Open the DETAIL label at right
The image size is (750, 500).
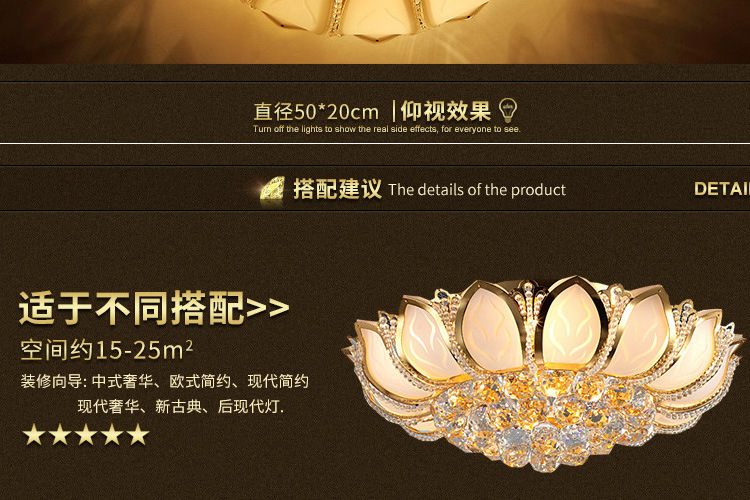[722, 189]
